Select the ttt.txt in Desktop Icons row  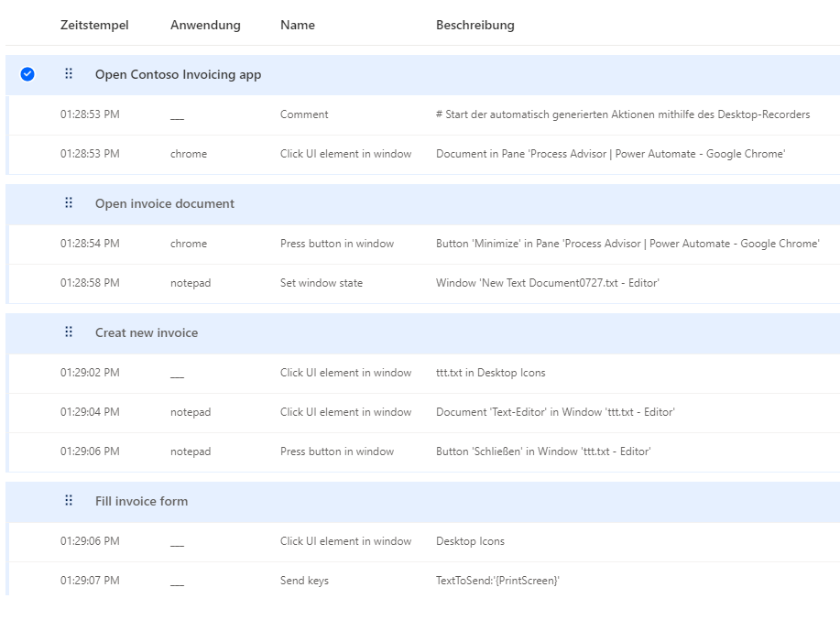coord(422,373)
